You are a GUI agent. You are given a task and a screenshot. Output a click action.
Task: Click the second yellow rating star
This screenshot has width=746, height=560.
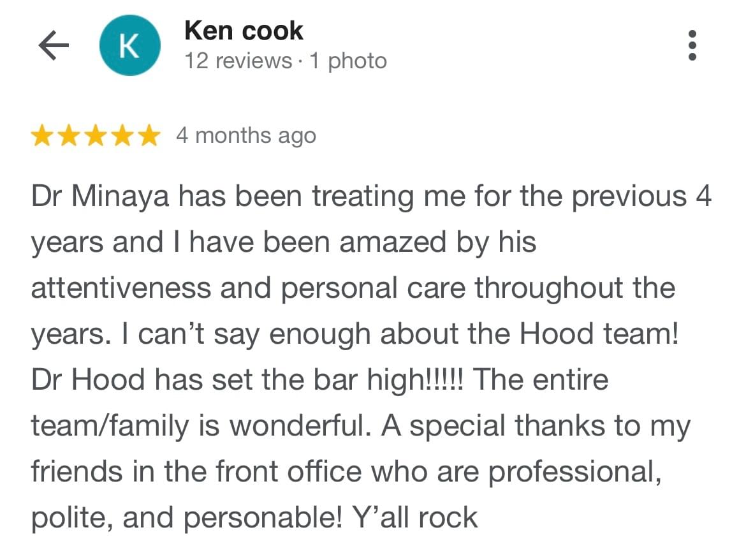coord(69,136)
